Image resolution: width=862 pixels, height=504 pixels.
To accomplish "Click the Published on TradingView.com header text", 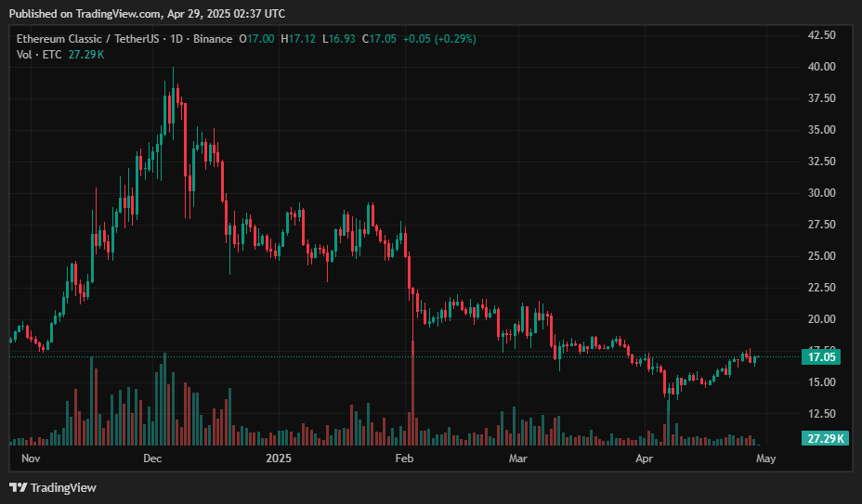I will point(147,13).
